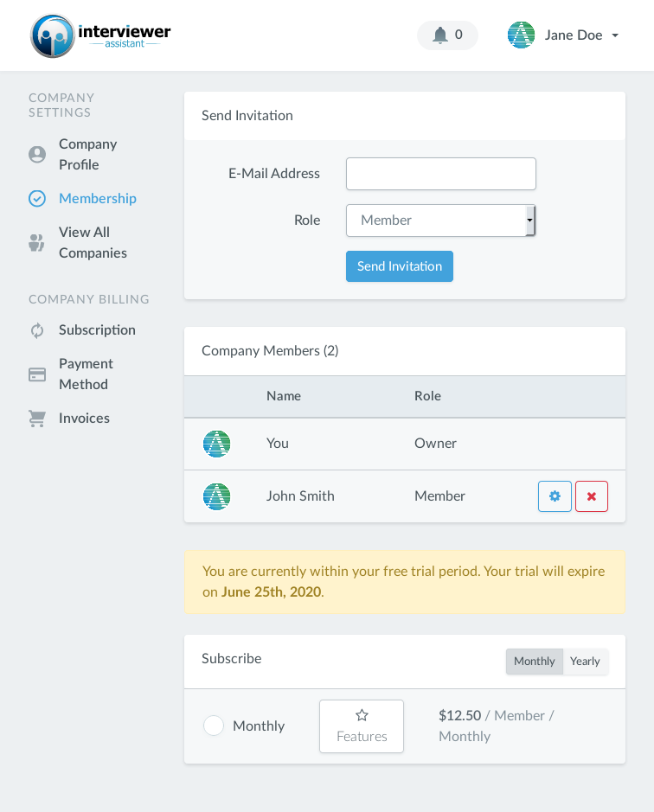This screenshot has width=654, height=812.
Task: Focus the E-Mail Address field
Action: (x=440, y=174)
